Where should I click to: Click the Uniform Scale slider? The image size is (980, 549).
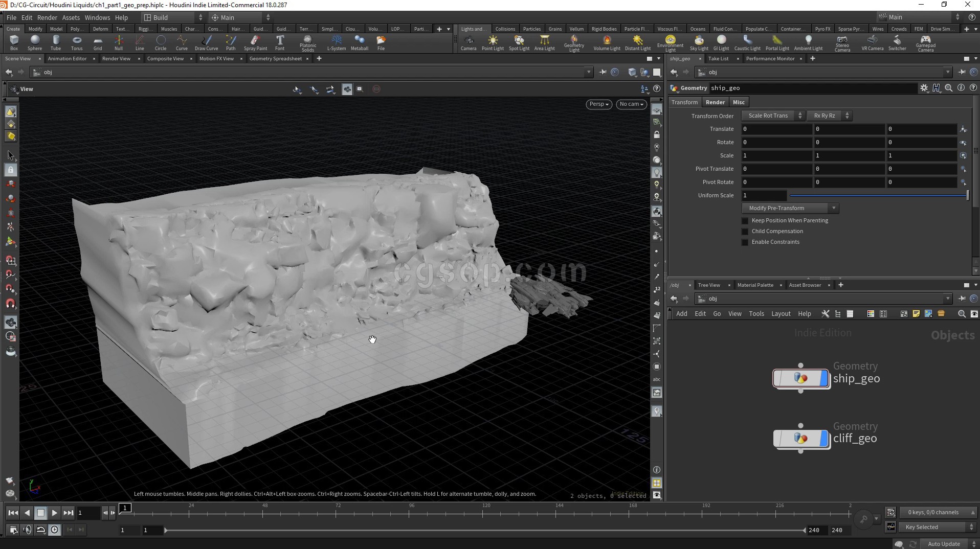(x=878, y=196)
